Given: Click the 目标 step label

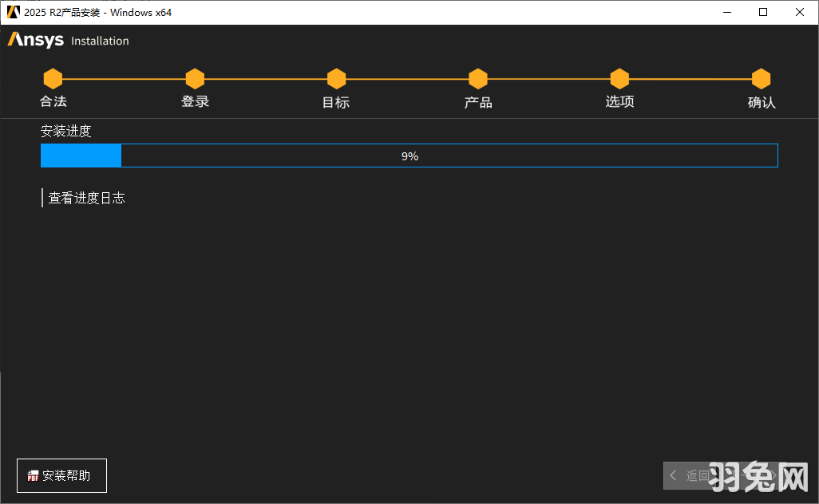Looking at the screenshot, I should [x=336, y=102].
